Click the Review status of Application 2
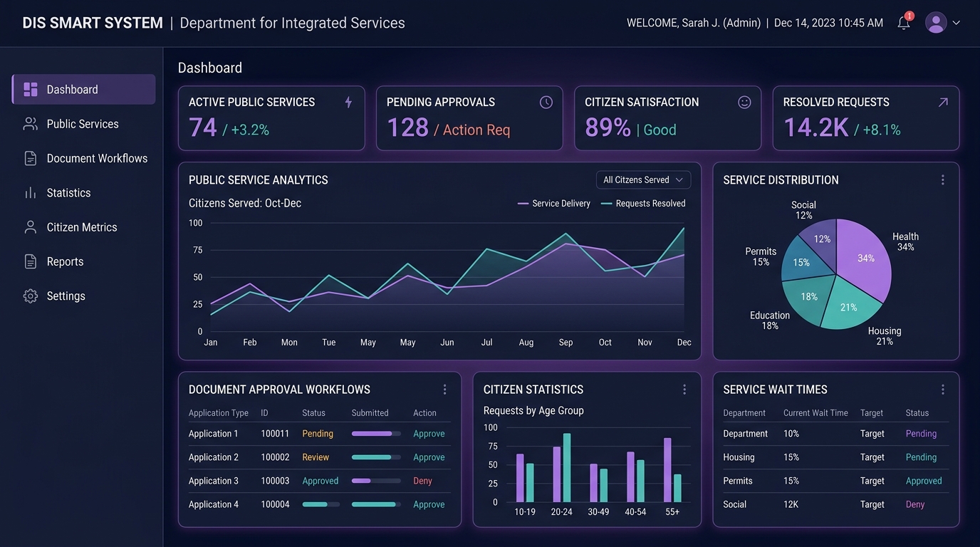Screen dimensions: 980x547 tap(316, 457)
